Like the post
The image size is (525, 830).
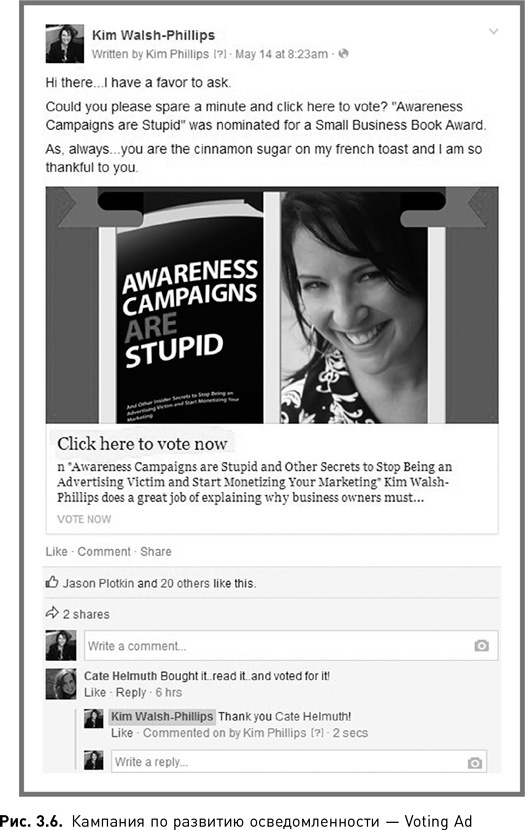pyautogui.click(x=56, y=552)
